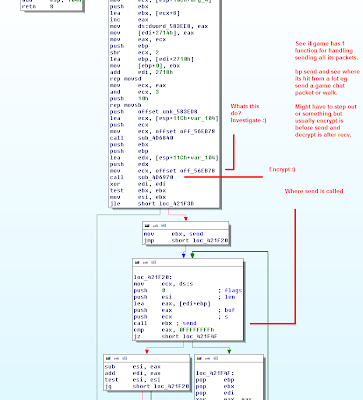Click the 'push 10h' instruction
Viewport: 363px width, 400px height.
[x=129, y=99]
